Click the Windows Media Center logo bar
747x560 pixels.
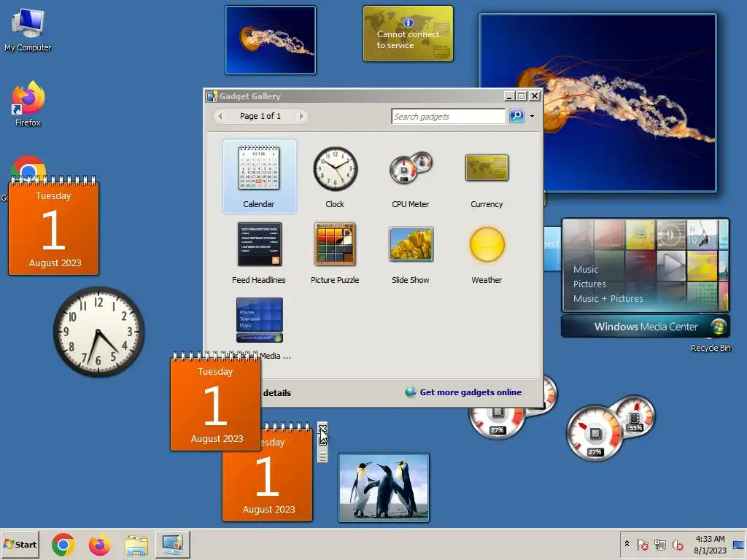click(646, 327)
